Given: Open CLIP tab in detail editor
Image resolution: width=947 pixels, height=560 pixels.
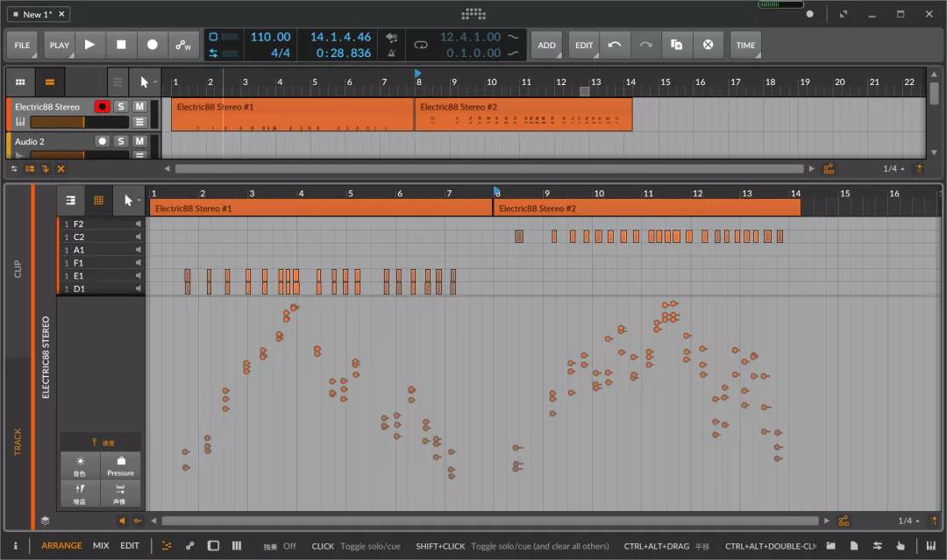Looking at the screenshot, I should point(18,269).
